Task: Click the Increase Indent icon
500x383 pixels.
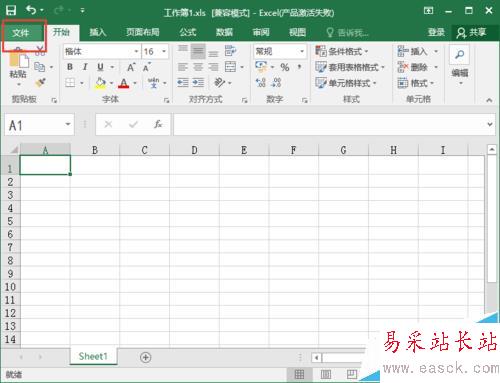Action: pyautogui.click(x=198, y=82)
